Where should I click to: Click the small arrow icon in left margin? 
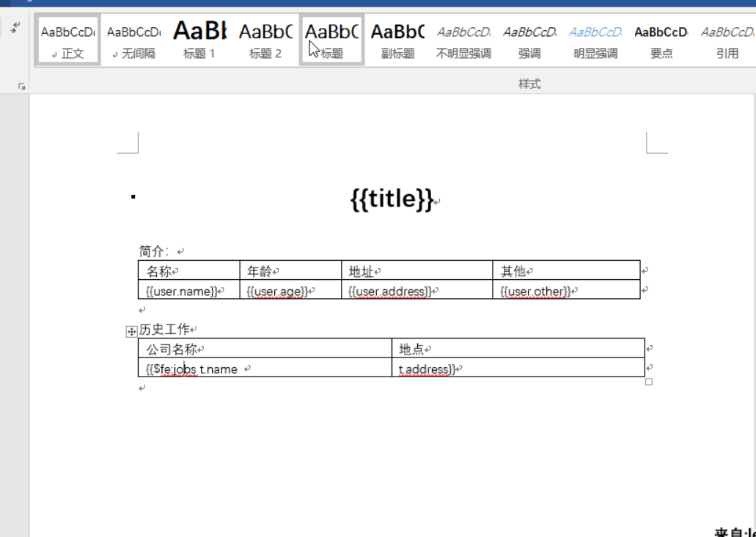(15, 27)
